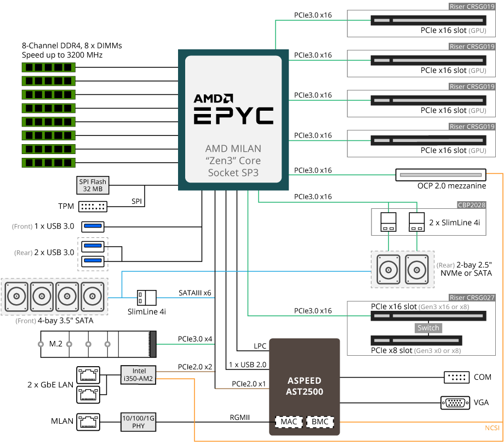Select the COM serial port icon
This screenshot has height=444, width=504.
[x=456, y=377]
